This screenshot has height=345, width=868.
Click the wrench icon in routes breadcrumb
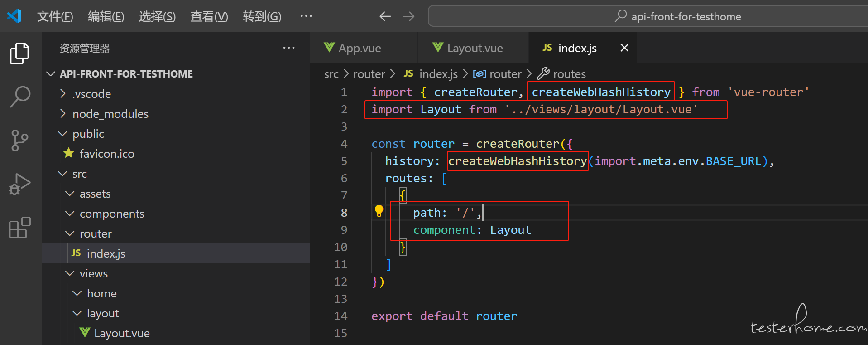(543, 73)
